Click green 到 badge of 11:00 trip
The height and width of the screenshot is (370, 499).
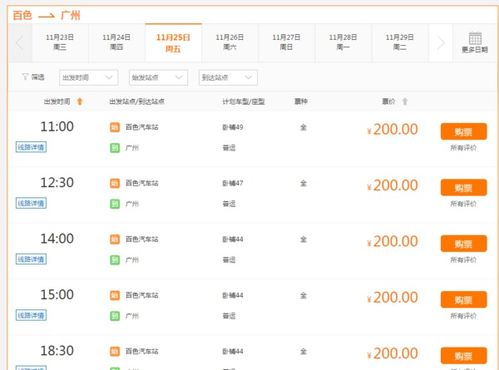click(115, 148)
